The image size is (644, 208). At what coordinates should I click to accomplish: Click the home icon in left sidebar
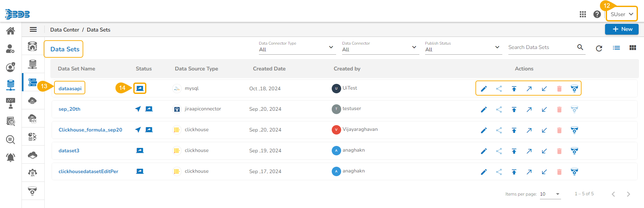10,31
